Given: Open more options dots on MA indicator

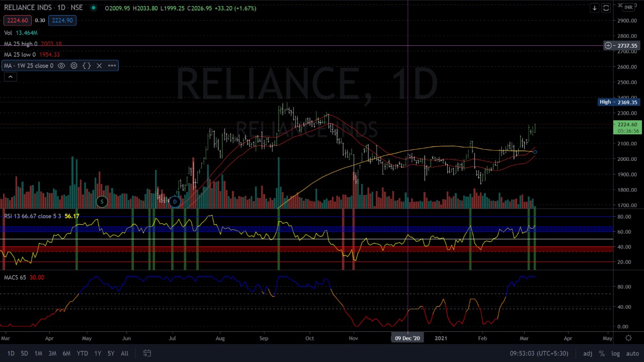Looking at the screenshot, I should coord(112,66).
